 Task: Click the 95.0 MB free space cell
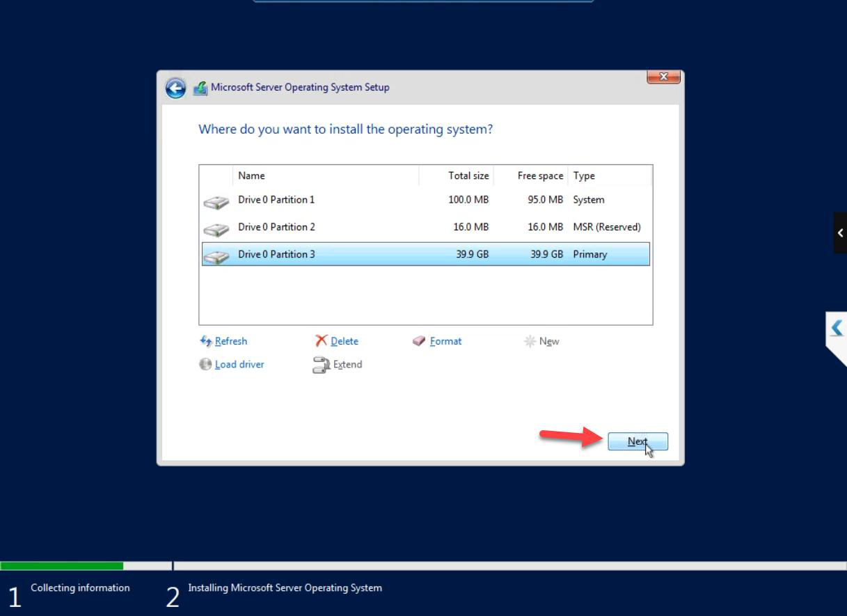[x=545, y=200]
